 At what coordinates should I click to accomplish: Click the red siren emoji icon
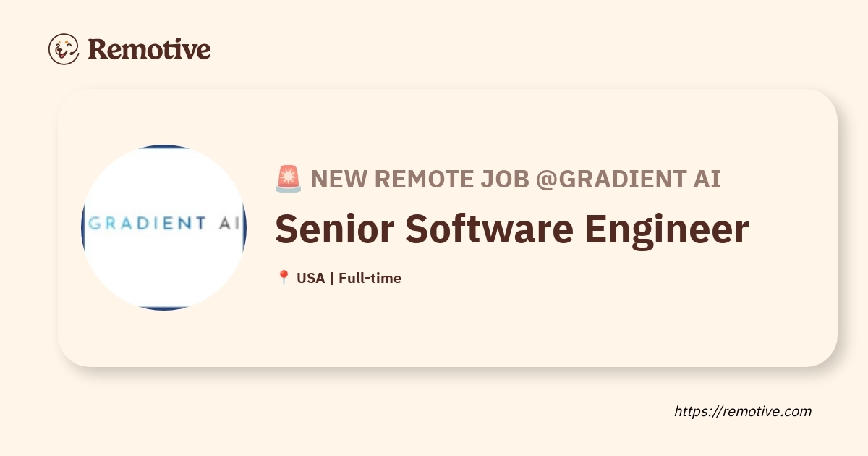(x=289, y=179)
